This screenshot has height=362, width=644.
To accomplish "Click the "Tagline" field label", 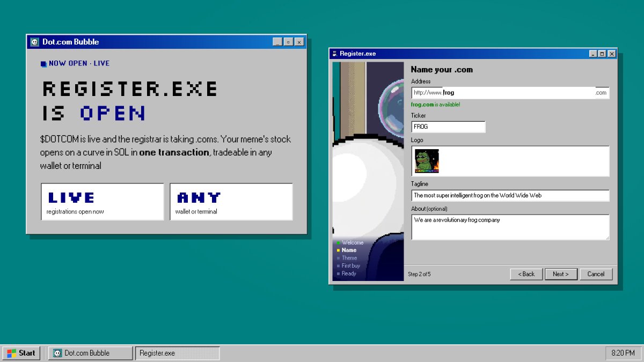I will (420, 184).
